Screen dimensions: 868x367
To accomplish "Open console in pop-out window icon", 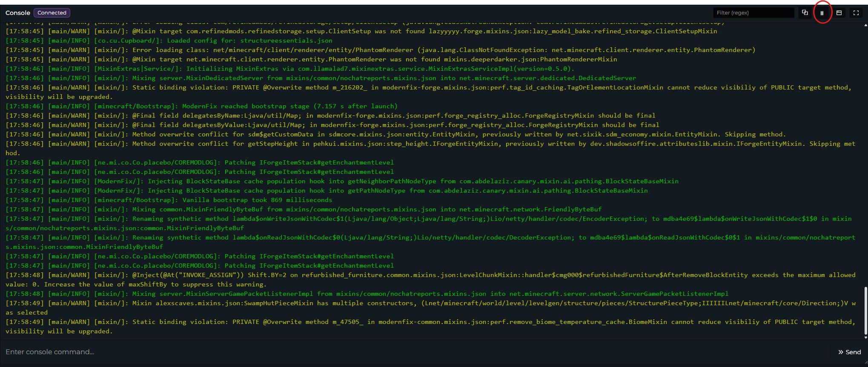I will point(839,13).
